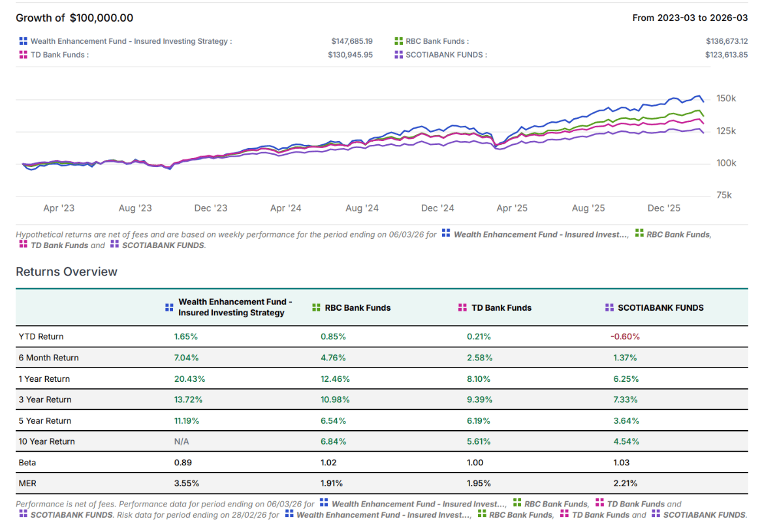Select RBC Bank Funds legend label at top
Screen dimensions: 762x532
tap(437, 41)
